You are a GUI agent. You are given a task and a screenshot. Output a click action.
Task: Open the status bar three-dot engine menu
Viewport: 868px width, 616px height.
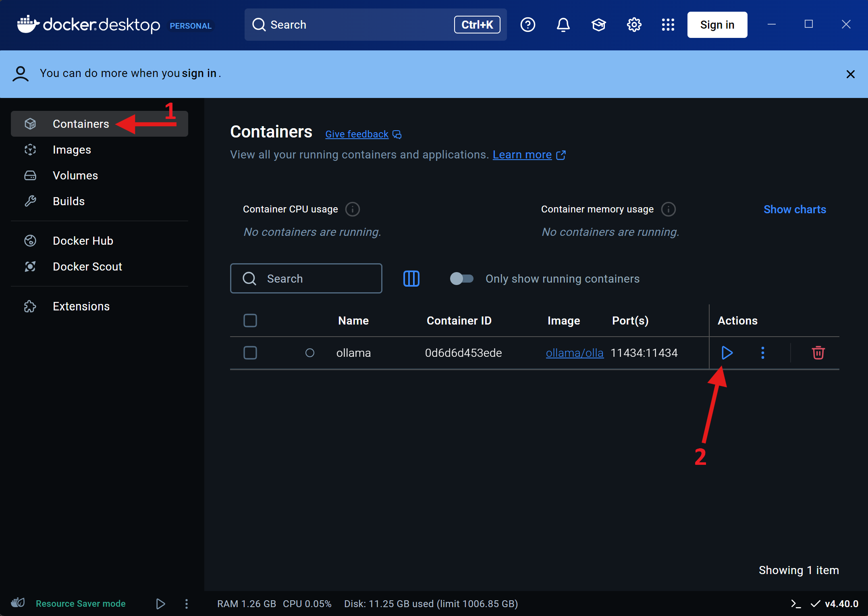tap(186, 604)
